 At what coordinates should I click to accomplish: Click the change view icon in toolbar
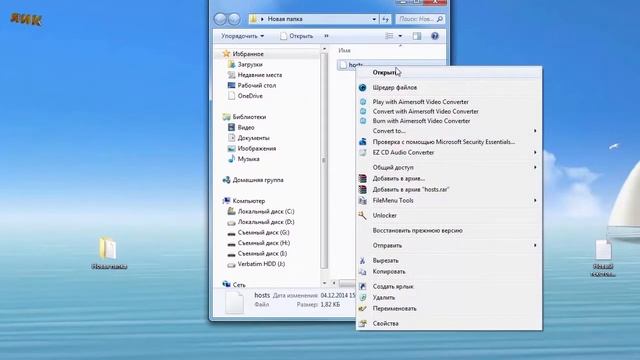tap(389, 36)
